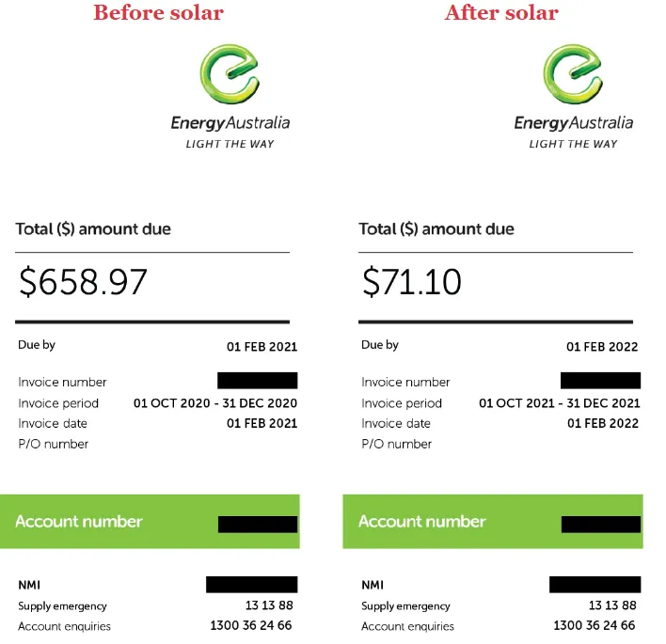Click the redacted invoice number on right bill
Screen dimensions: 666x644
600,381
